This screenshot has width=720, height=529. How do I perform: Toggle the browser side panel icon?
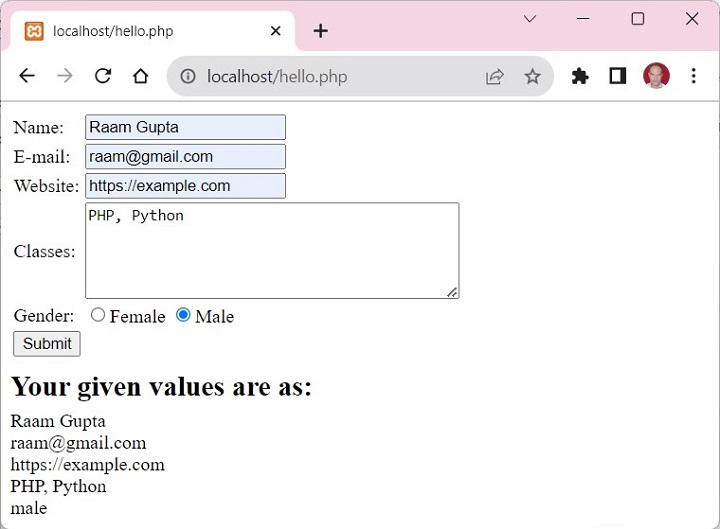pyautogui.click(x=618, y=76)
